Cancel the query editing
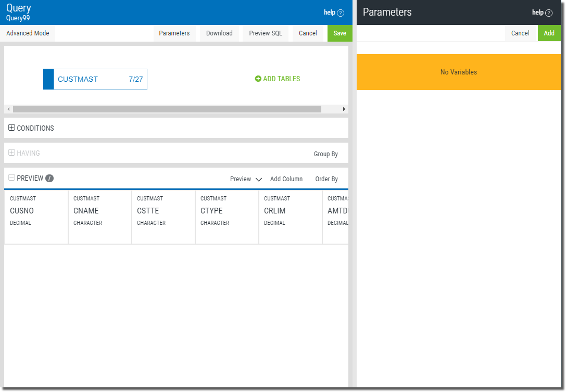 click(x=308, y=33)
